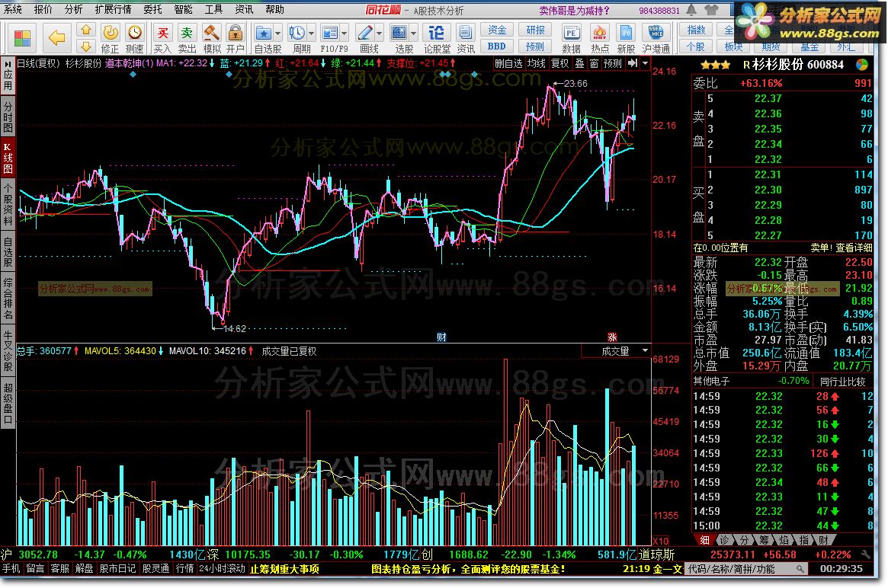
Task: Click the panel collapse arrow icon in chart toolbar
Action: coord(633,63)
